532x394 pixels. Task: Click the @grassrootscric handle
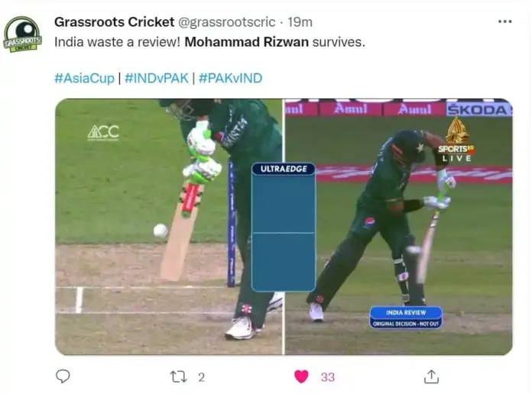(x=227, y=22)
